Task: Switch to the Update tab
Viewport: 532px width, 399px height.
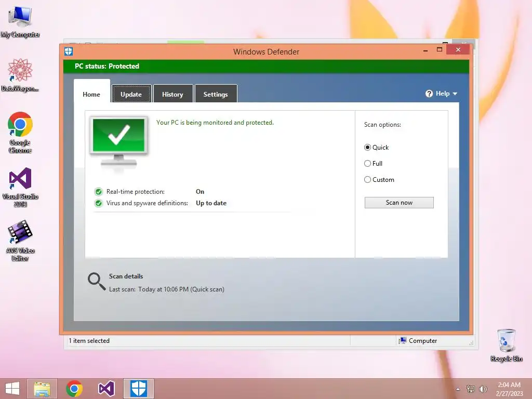Action: [131, 95]
